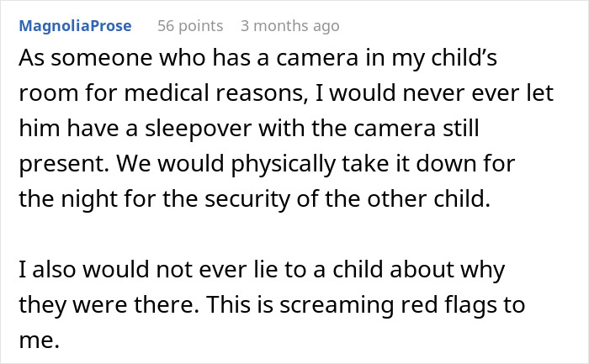The width and height of the screenshot is (589, 364).
Task: Click the phrase 'medical reasons' in the comment
Action: coord(214,93)
